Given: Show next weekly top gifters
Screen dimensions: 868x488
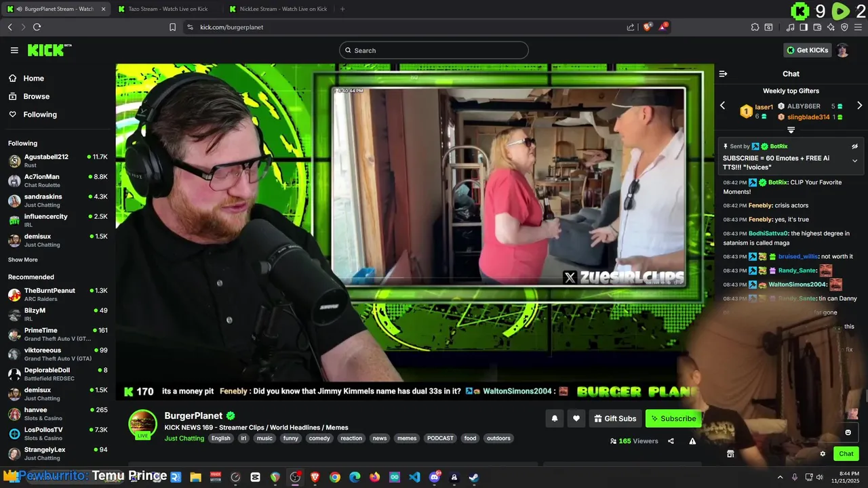Looking at the screenshot, I should pos(859,106).
